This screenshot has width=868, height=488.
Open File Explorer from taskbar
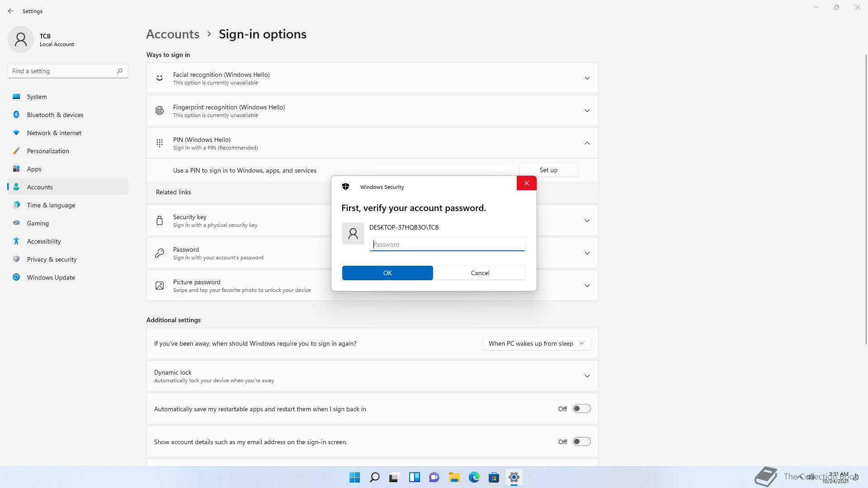454,477
